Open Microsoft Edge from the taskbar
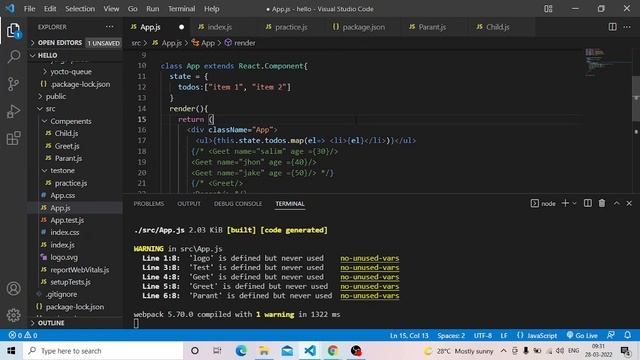The height and width of the screenshot is (360, 640). tap(241, 351)
